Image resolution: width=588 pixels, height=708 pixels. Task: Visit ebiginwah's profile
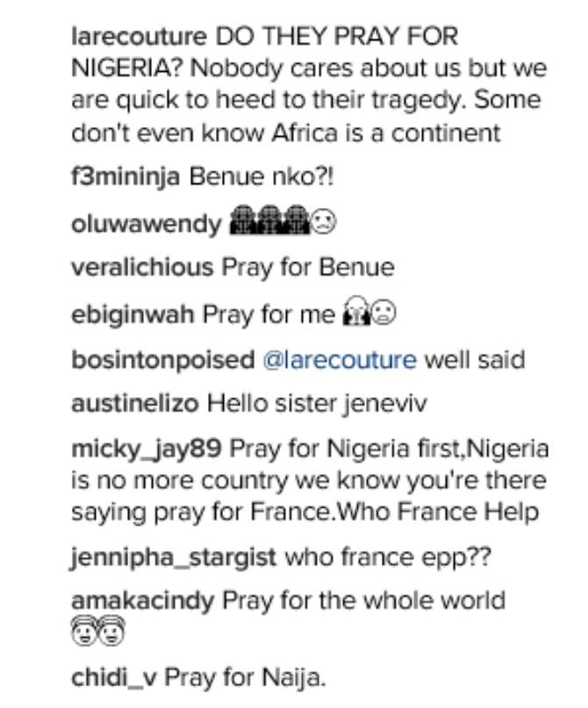point(133,315)
